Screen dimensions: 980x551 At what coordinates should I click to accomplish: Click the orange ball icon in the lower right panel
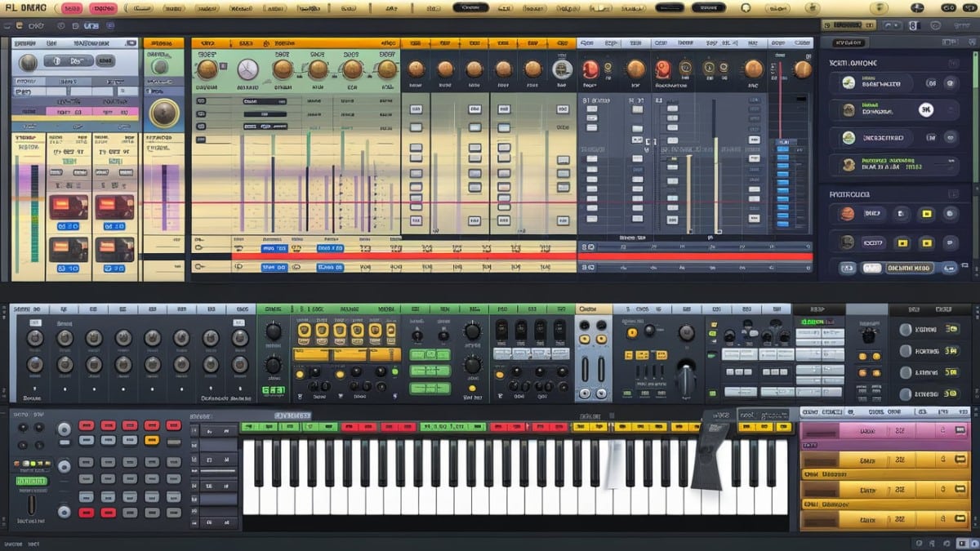tap(847, 215)
